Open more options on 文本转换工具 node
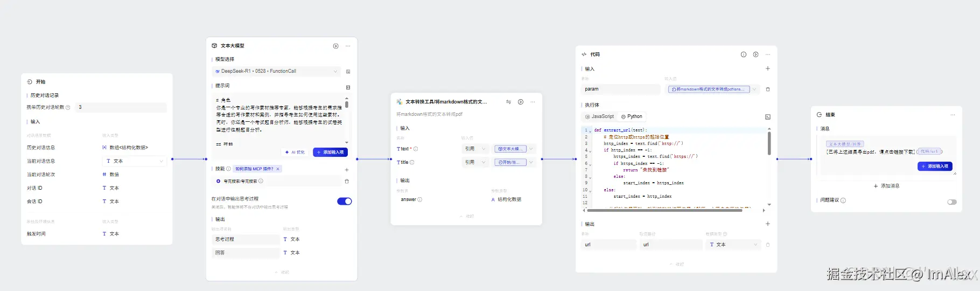 coord(533,102)
